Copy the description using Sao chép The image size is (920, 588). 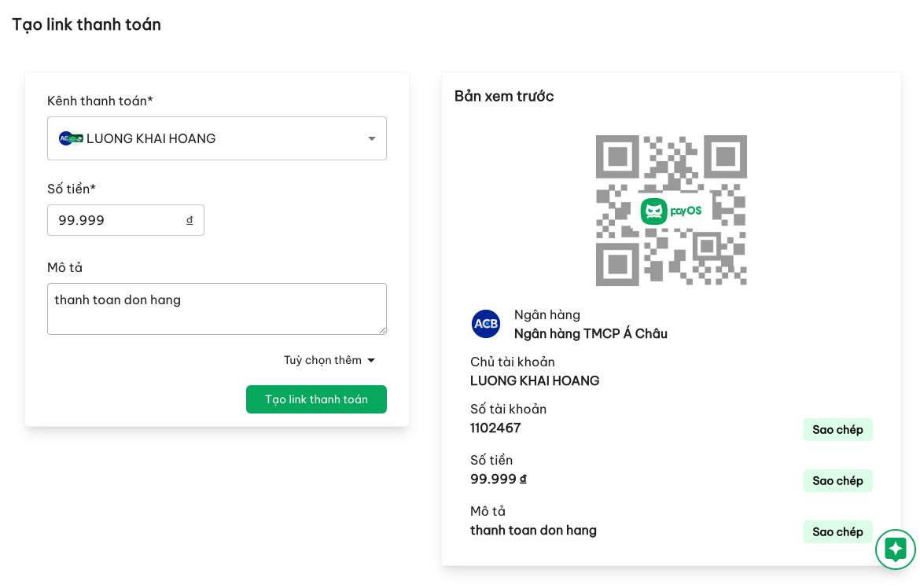coord(837,532)
